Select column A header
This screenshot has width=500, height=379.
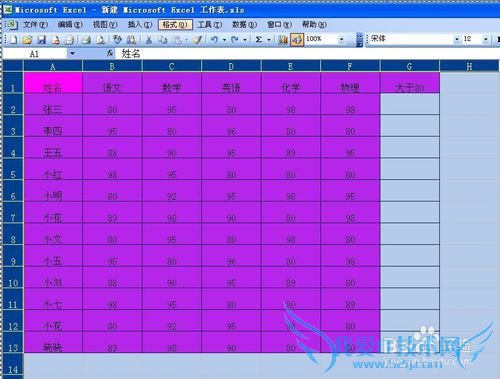pyautogui.click(x=53, y=66)
